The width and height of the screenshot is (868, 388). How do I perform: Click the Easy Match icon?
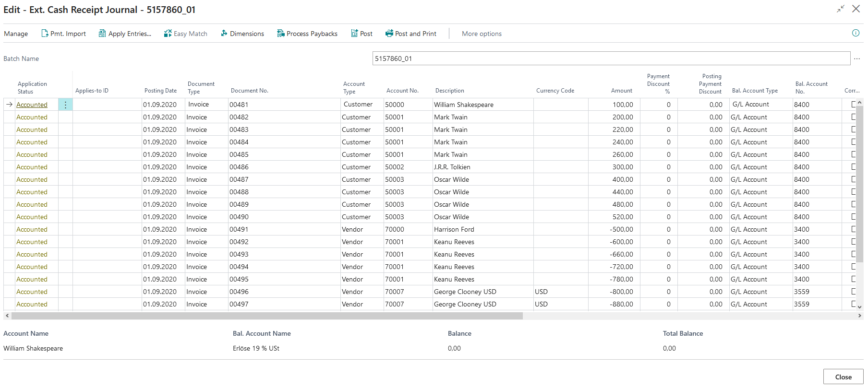168,34
